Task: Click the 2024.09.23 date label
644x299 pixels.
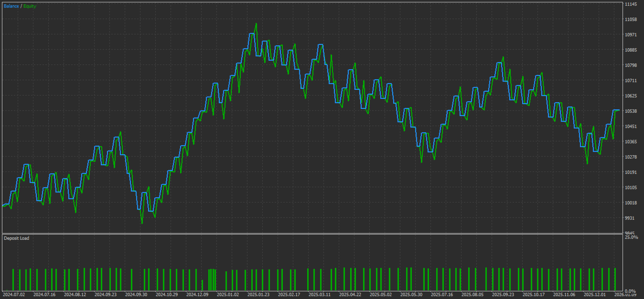Action: pos(106,295)
